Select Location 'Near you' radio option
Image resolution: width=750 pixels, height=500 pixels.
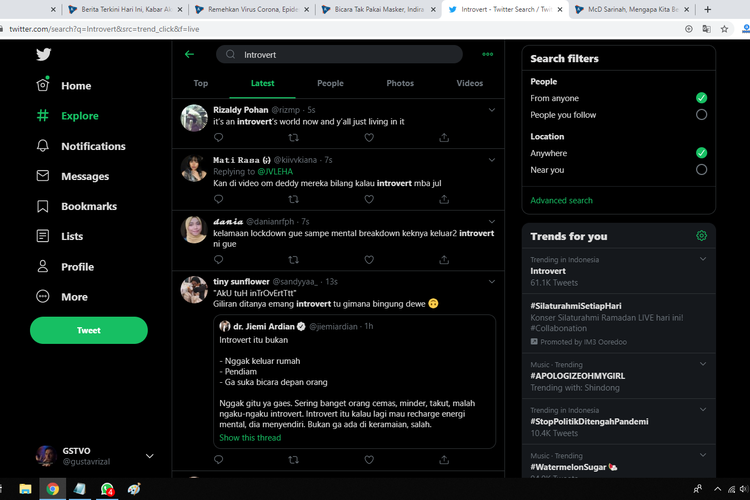[x=701, y=170]
